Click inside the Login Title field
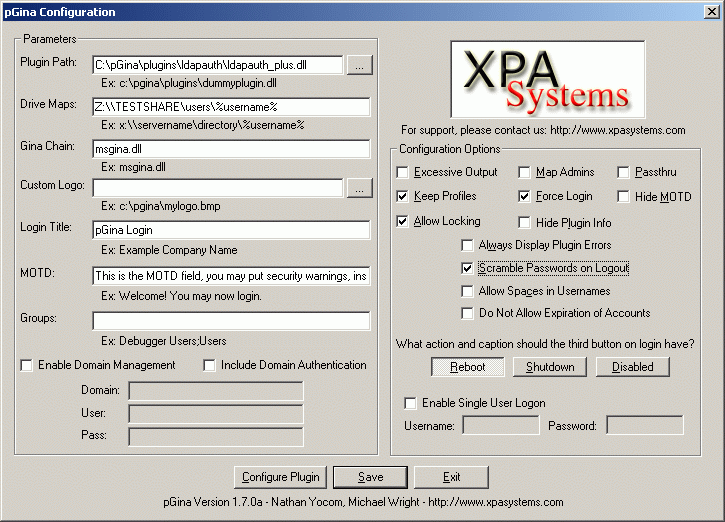The width and height of the screenshot is (725, 522). click(231, 230)
